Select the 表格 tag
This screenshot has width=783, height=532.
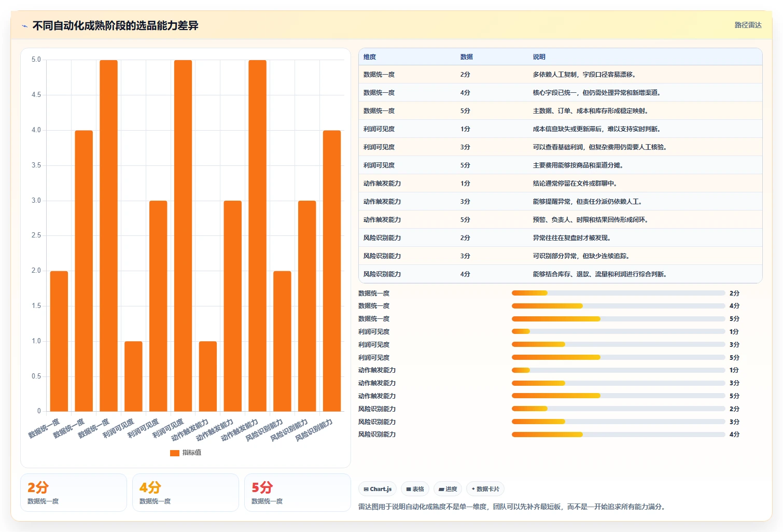click(415, 489)
